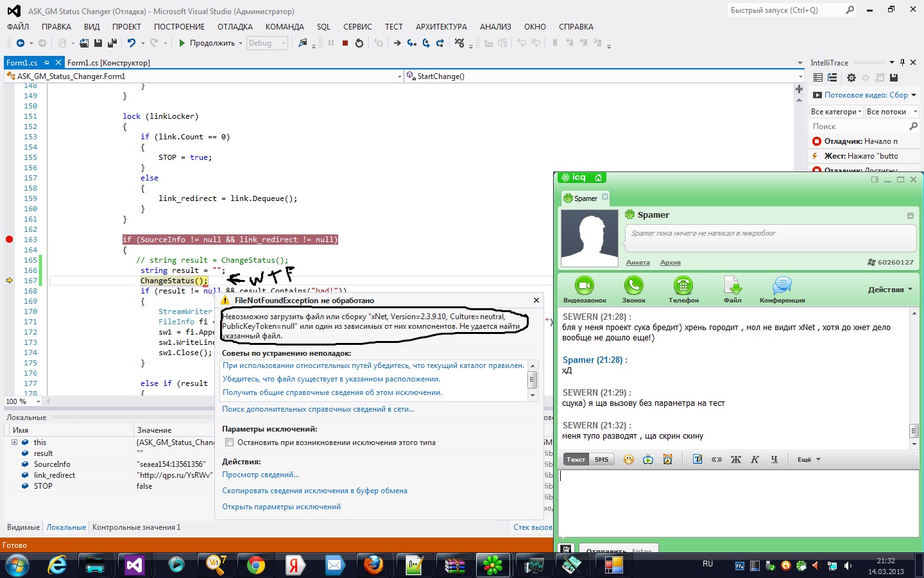Click the alarm clock icon in ICQ toolbar
This screenshot has width=924, height=578.
click(x=667, y=459)
